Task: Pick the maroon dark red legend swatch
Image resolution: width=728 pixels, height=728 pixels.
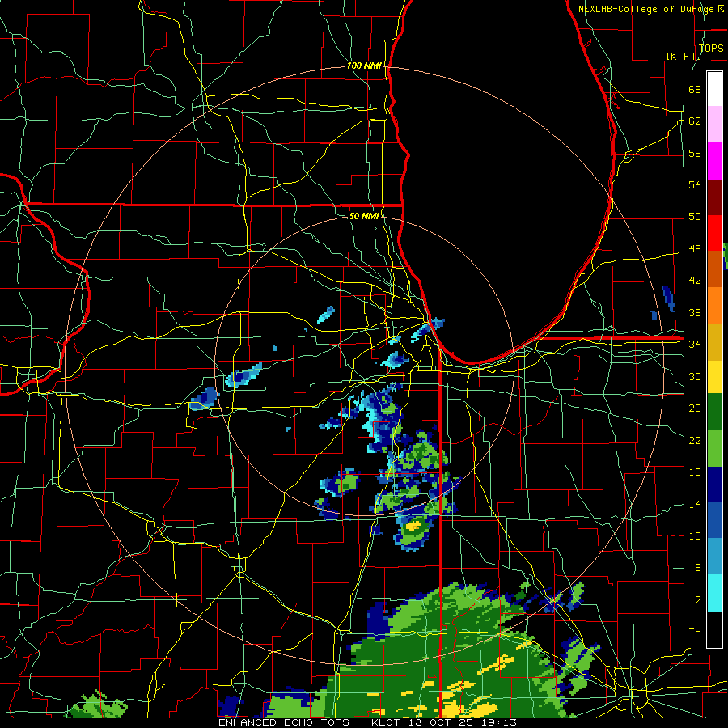Action: coord(714,197)
